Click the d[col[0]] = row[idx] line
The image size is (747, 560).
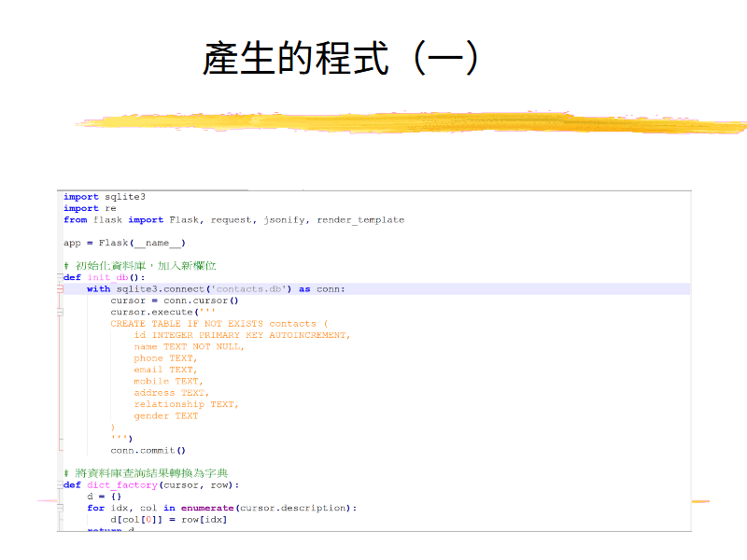[168, 519]
